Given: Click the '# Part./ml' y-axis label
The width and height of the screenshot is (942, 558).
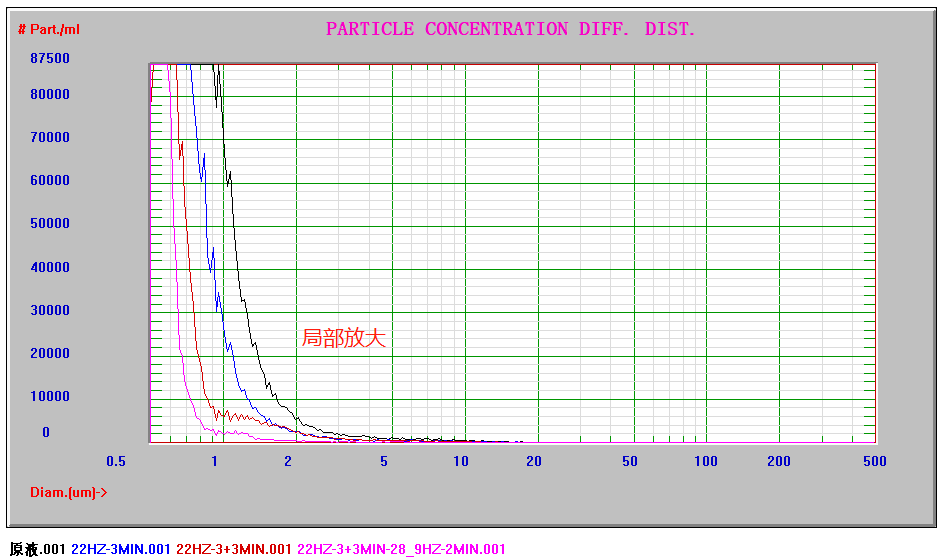Looking at the screenshot, I should click(49, 29).
